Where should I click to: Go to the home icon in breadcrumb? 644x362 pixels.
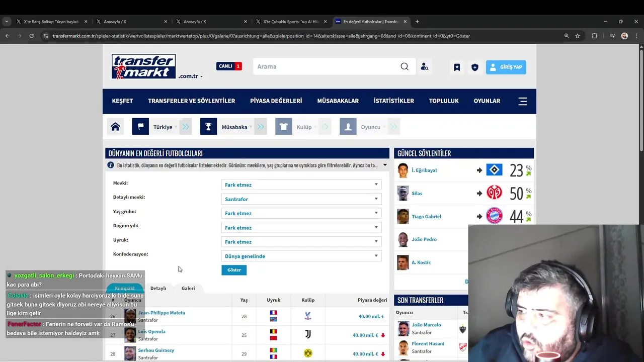[115, 127]
